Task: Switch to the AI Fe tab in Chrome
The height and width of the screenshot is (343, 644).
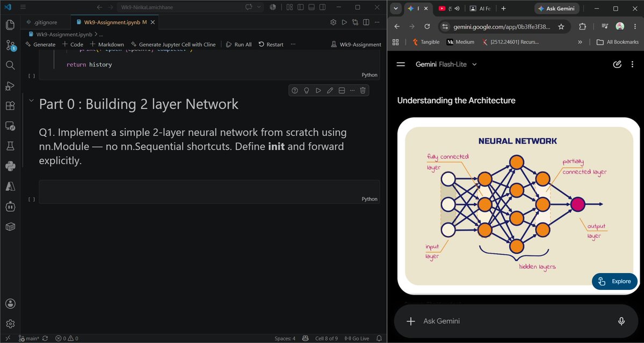Action: tap(481, 9)
